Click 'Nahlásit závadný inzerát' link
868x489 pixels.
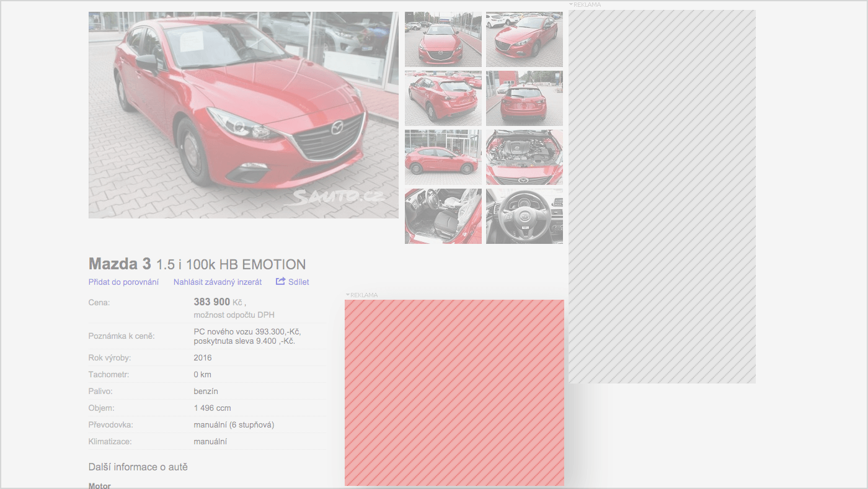click(x=218, y=282)
